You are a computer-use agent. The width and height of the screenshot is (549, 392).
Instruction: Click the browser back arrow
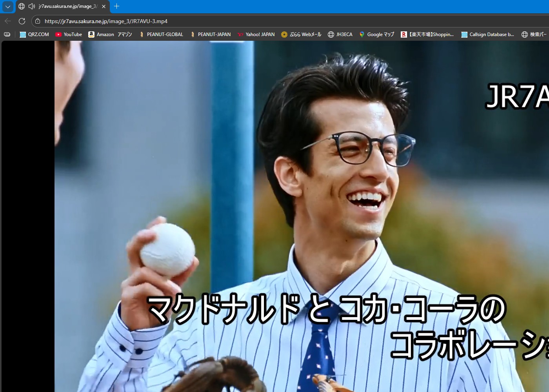8,21
